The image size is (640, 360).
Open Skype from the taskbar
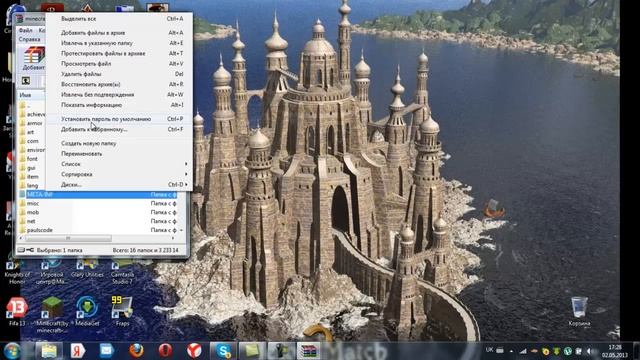click(x=223, y=351)
